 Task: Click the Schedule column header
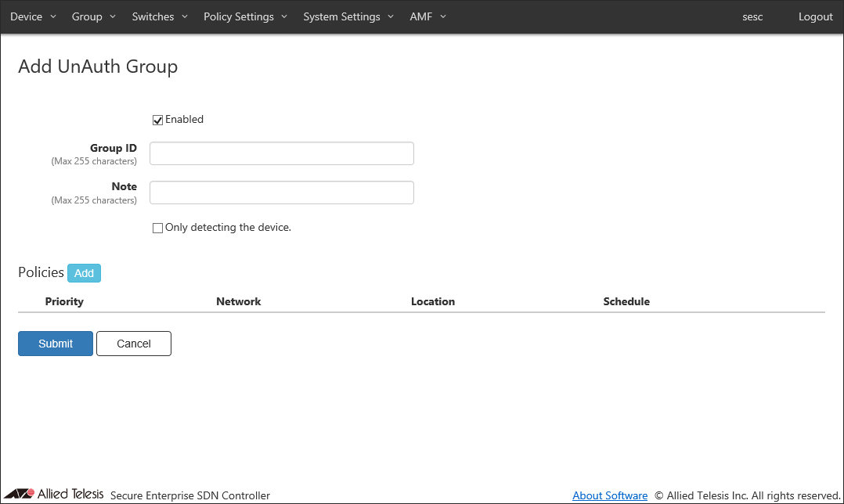pyautogui.click(x=626, y=301)
